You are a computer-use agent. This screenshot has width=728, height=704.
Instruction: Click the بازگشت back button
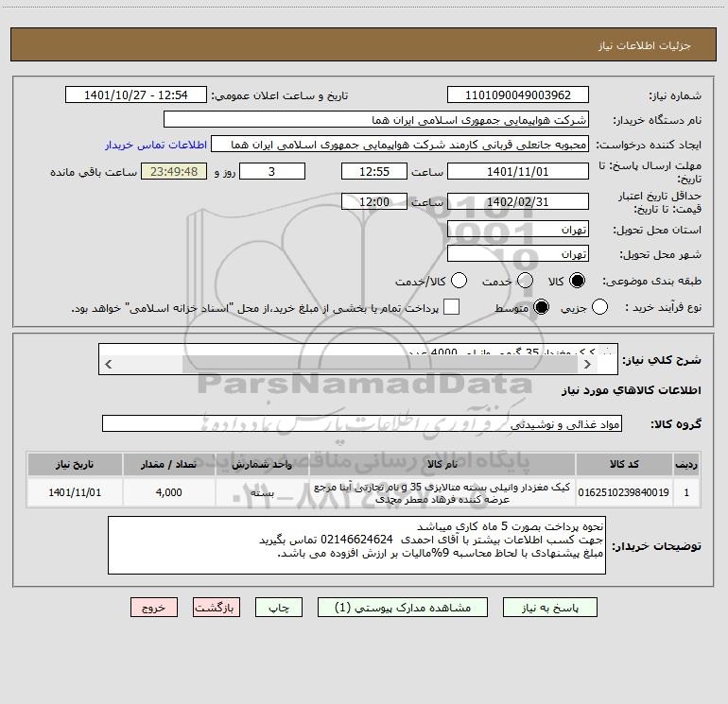(x=217, y=608)
